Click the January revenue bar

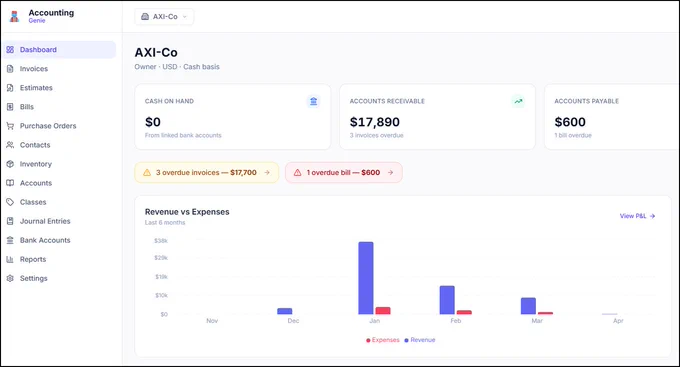(366, 278)
